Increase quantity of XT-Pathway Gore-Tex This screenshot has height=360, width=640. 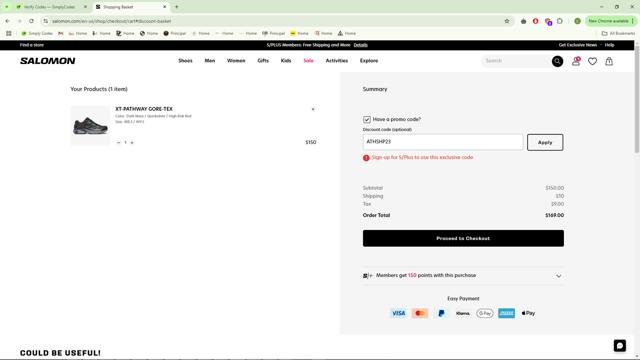[x=132, y=142]
